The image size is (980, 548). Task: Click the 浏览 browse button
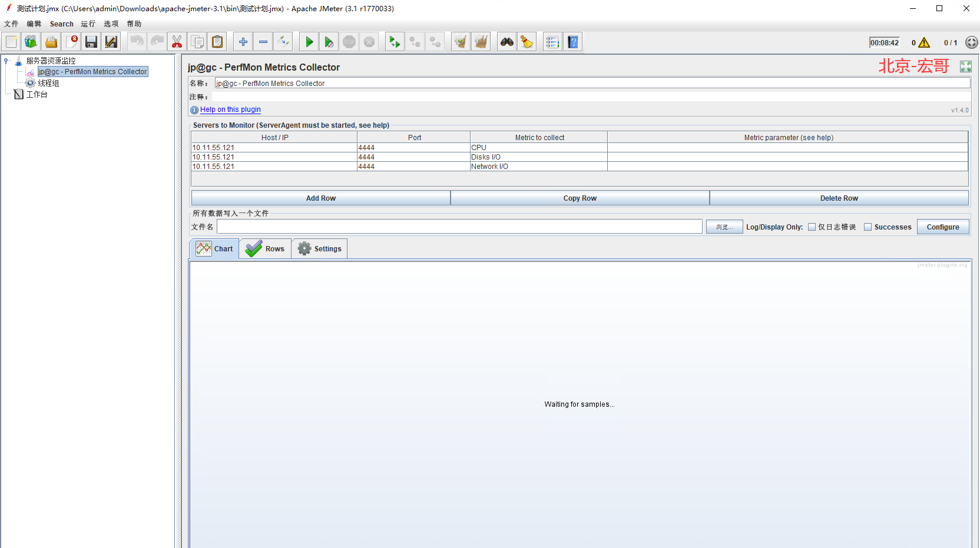pyautogui.click(x=724, y=227)
